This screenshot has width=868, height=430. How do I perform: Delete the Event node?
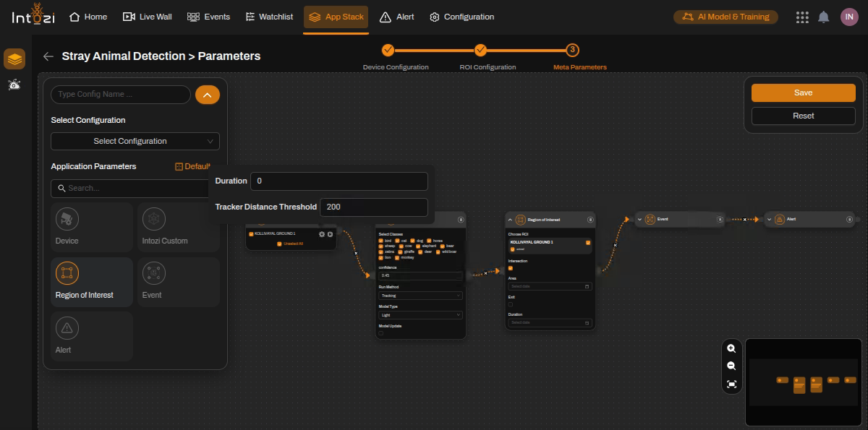point(720,219)
